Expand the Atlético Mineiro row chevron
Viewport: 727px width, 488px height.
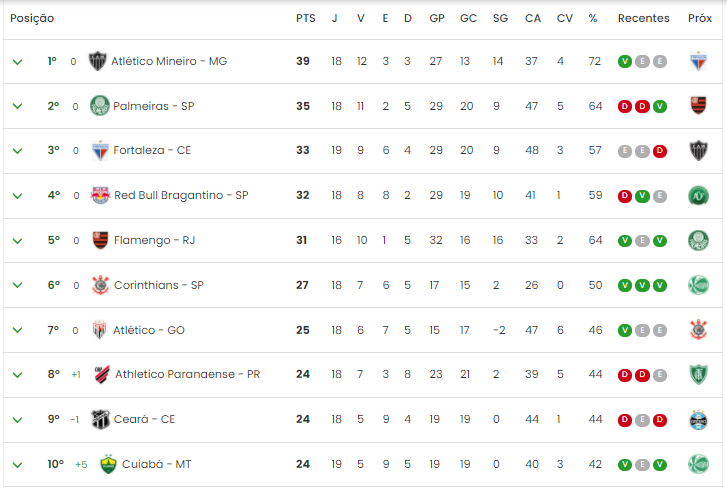(x=18, y=62)
